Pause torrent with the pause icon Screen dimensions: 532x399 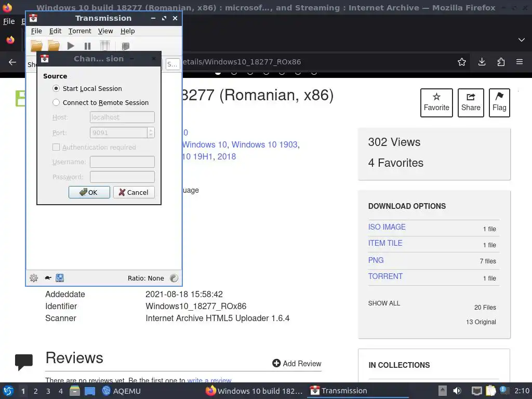tap(87, 46)
